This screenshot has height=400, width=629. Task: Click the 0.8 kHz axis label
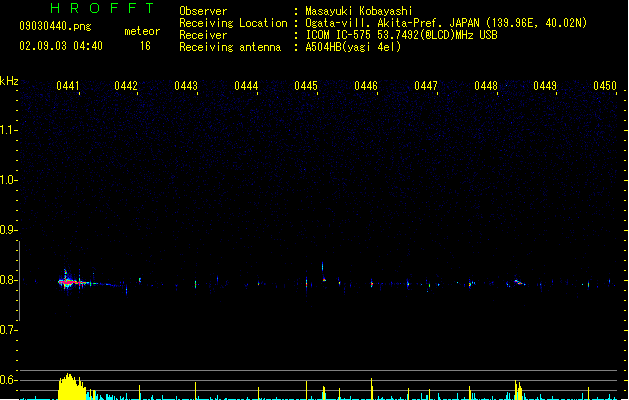click(8, 280)
